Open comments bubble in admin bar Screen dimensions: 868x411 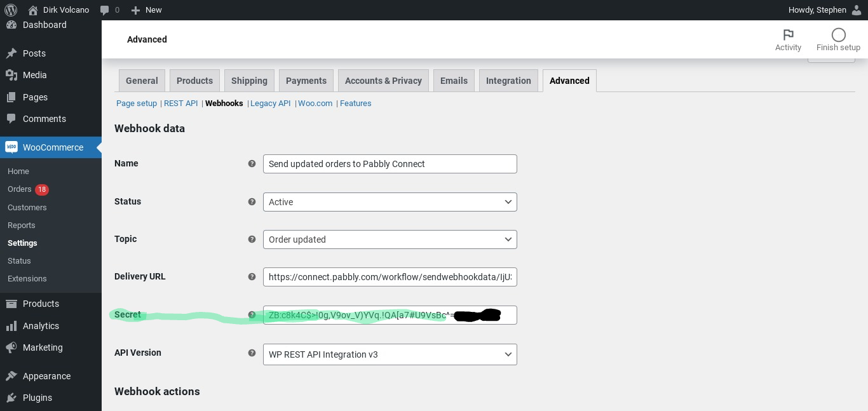pos(104,10)
